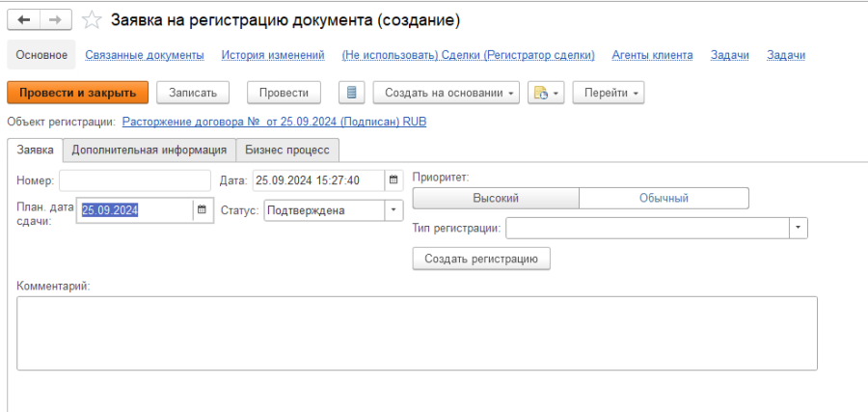Image resolution: width=868 pixels, height=412 pixels.
Task: Open calendar for План. дата сдачи
Action: tap(202, 209)
